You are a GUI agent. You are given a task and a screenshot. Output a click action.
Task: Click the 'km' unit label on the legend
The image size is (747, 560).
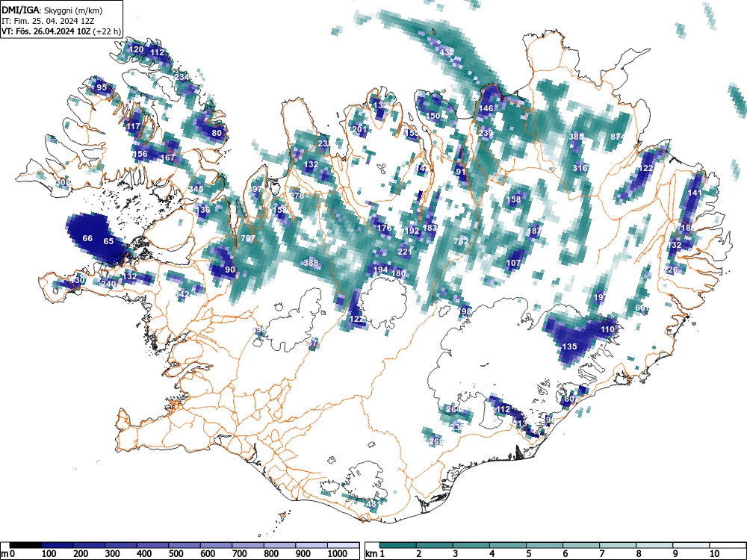coord(371,554)
